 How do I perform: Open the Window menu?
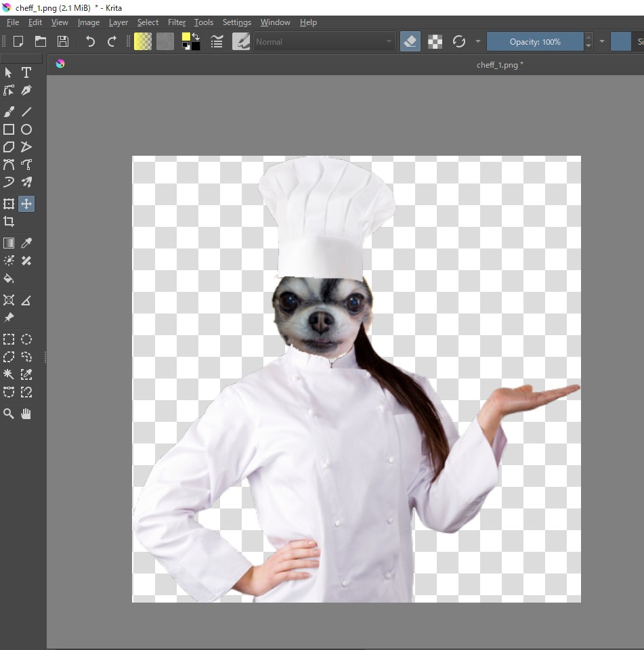(276, 22)
